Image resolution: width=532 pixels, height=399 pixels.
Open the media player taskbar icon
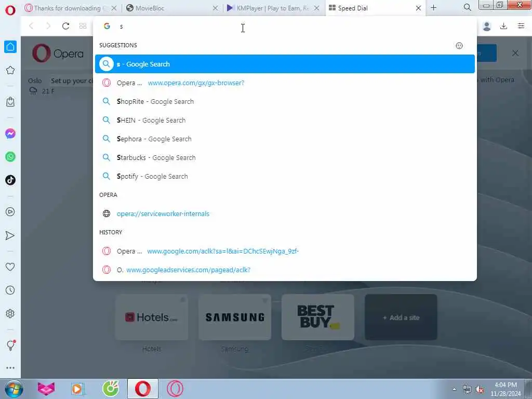[78, 389]
